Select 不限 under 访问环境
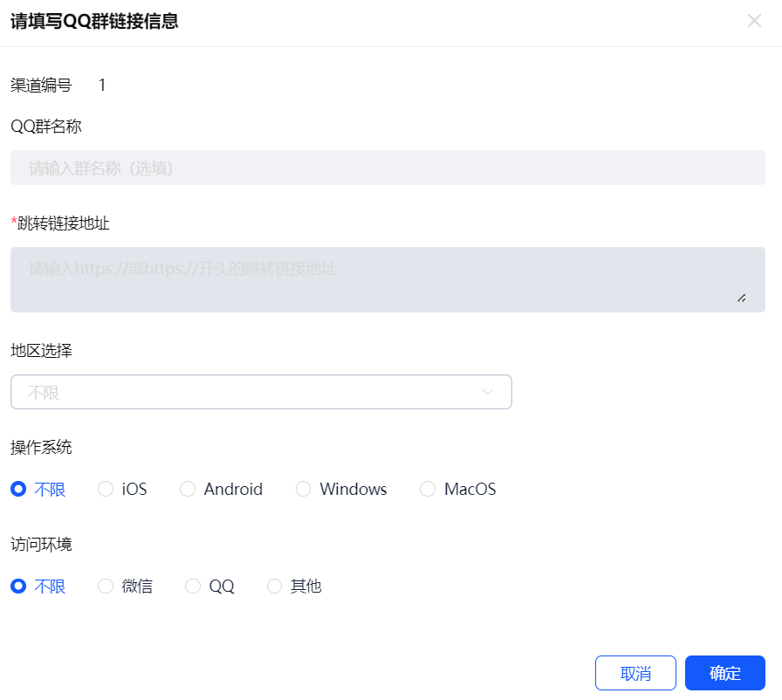 click(18, 587)
